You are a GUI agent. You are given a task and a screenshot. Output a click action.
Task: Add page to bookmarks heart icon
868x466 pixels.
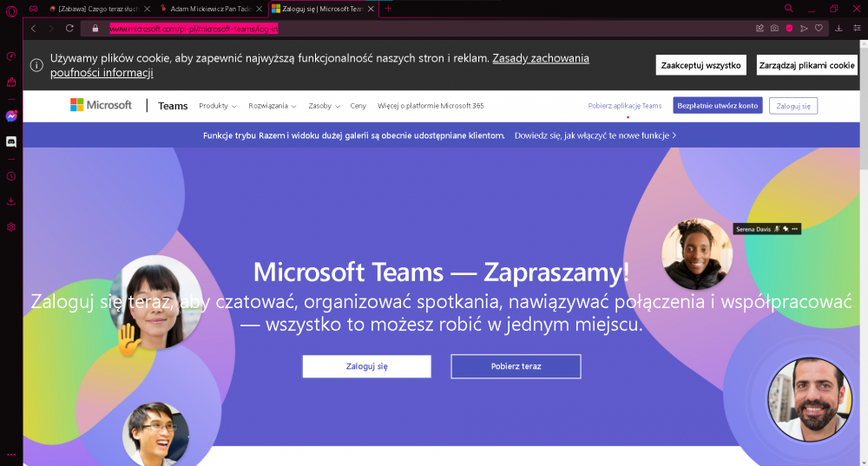[x=819, y=29]
